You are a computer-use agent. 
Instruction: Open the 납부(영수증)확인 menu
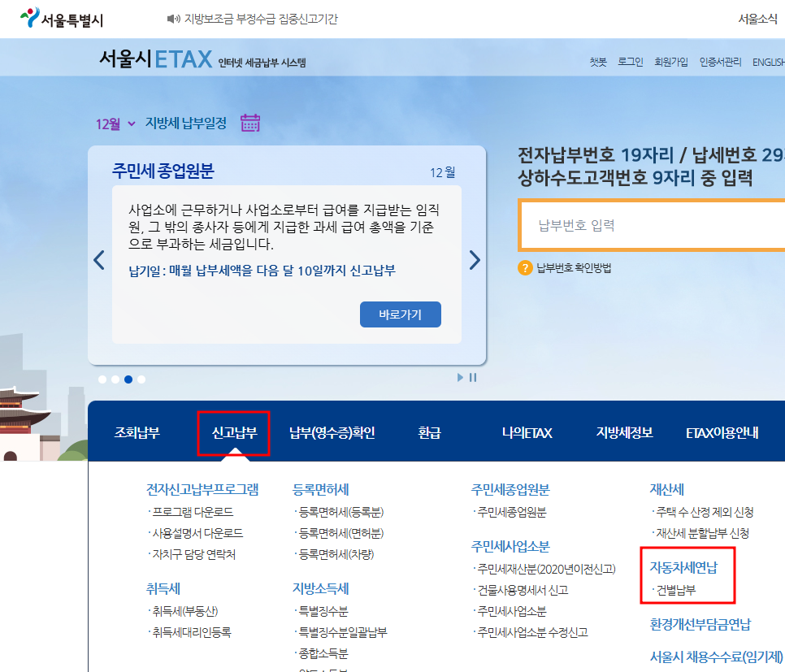pos(332,432)
